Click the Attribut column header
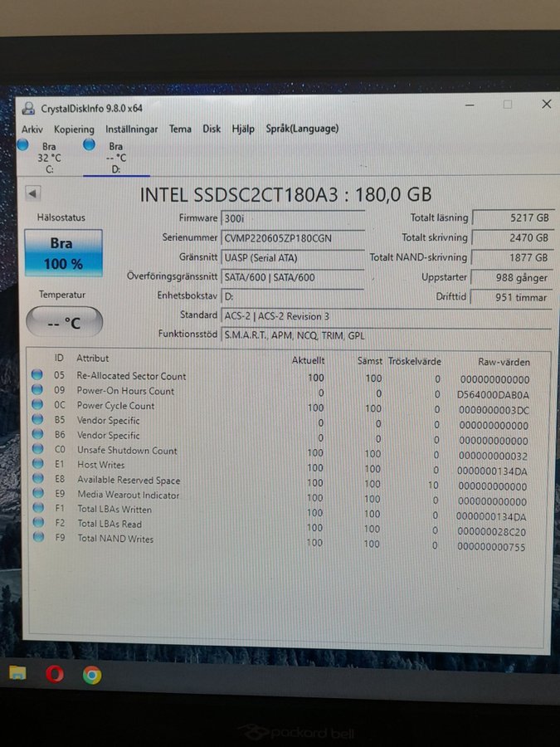Screen dimensions: 560x747 [x=92, y=359]
